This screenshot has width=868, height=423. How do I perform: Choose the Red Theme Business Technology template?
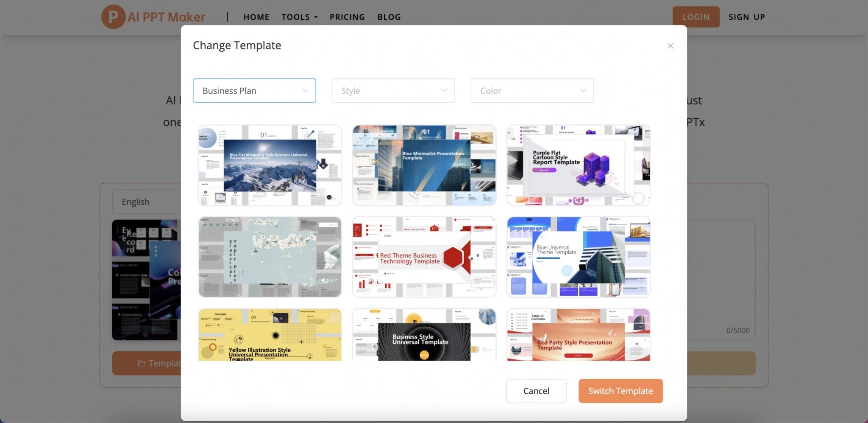(x=423, y=257)
